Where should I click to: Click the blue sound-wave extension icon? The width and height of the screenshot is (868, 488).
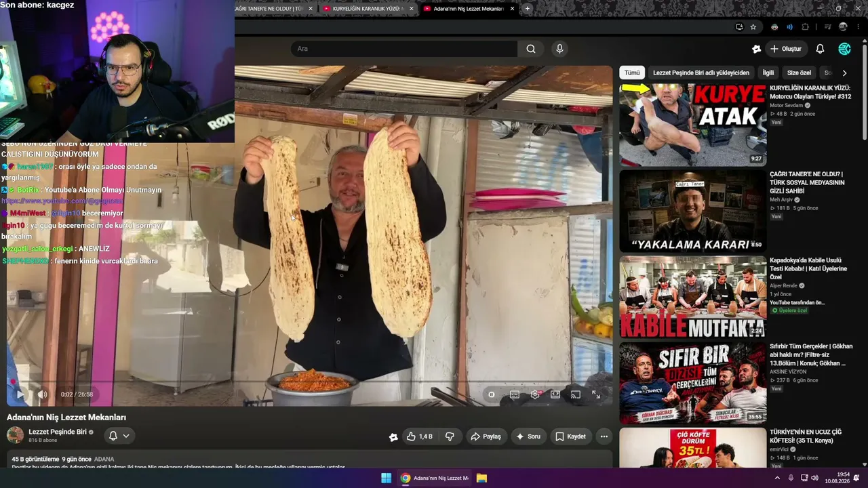[x=789, y=27]
